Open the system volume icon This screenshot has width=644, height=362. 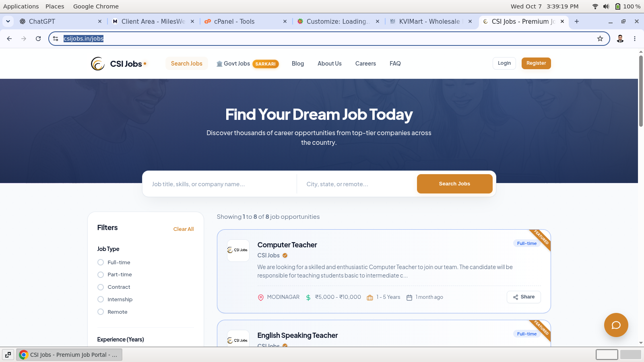click(606, 6)
